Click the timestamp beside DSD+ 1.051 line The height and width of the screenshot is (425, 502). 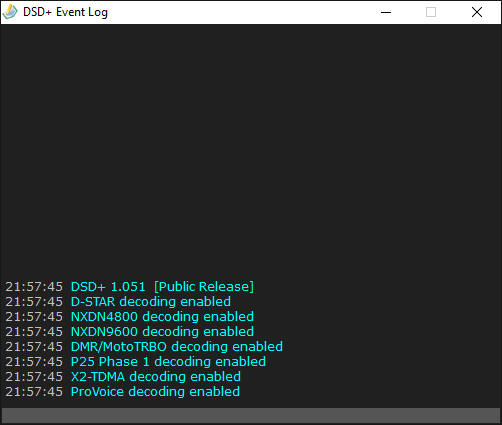34,287
